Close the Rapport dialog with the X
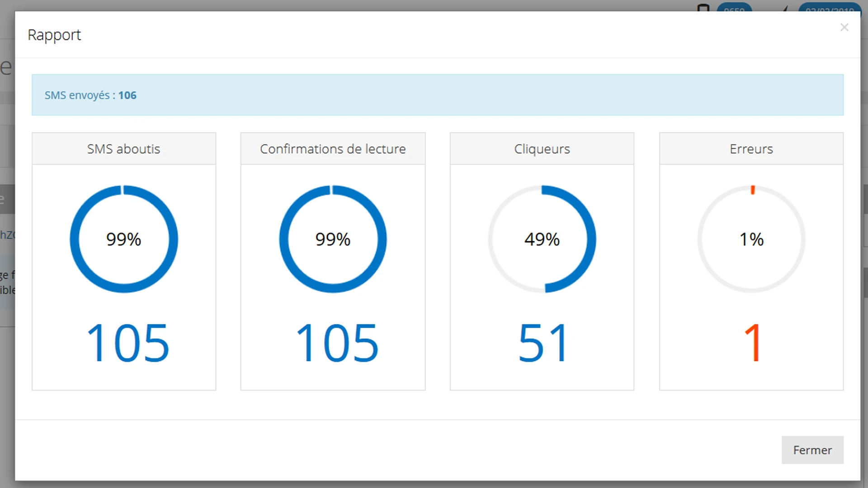The width and height of the screenshot is (868, 488). (844, 28)
